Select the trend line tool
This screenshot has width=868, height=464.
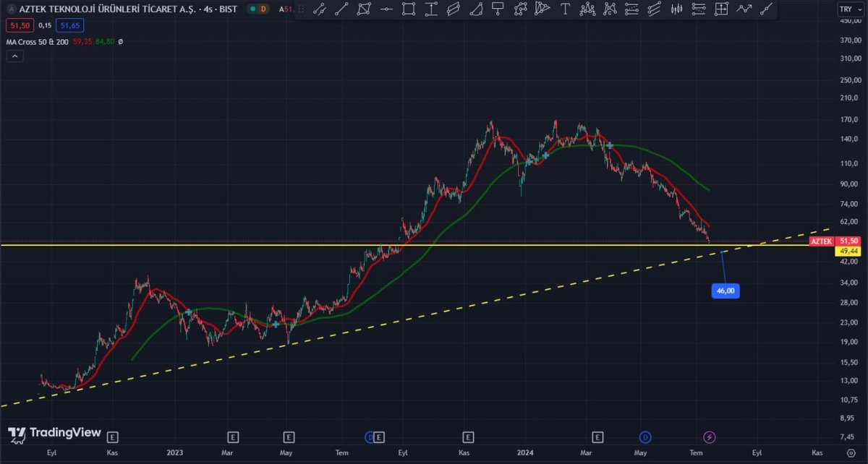(342, 9)
